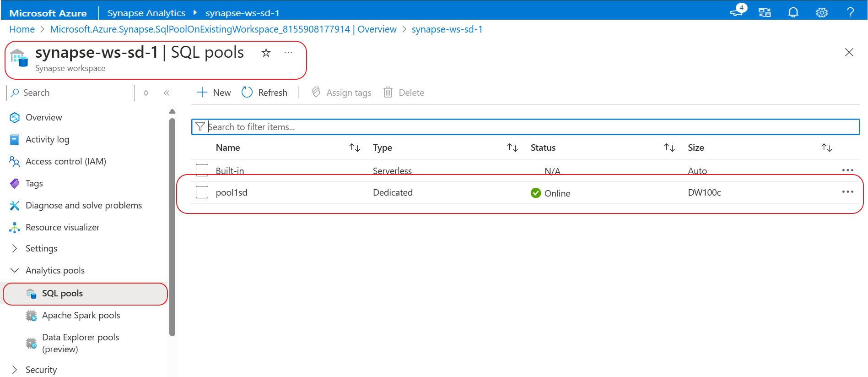Click the Search to filter items field
The image size is (868, 377).
click(x=526, y=127)
